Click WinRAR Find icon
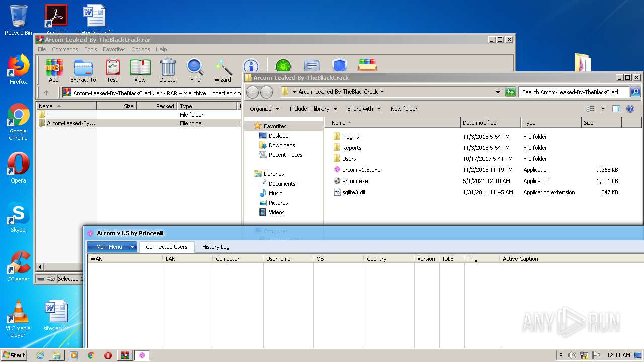 tap(195, 70)
